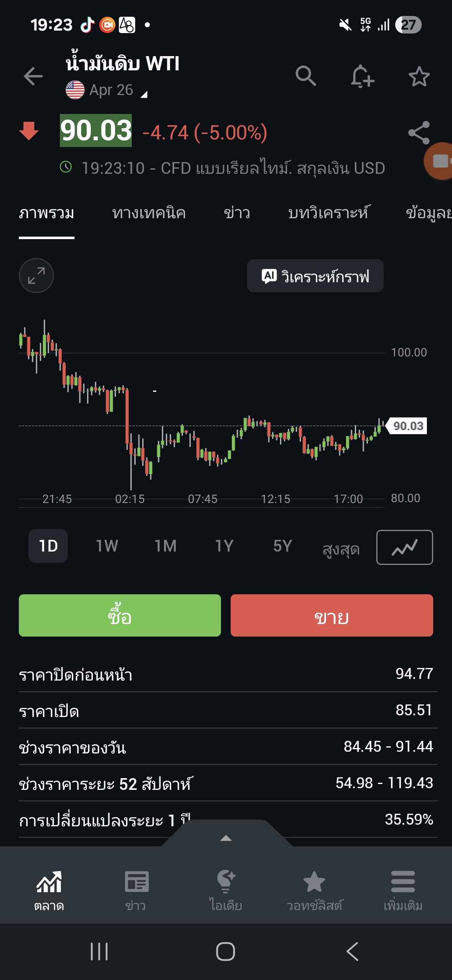Switch chart type with line chart icon
Image resolution: width=452 pixels, height=980 pixels.
click(404, 547)
